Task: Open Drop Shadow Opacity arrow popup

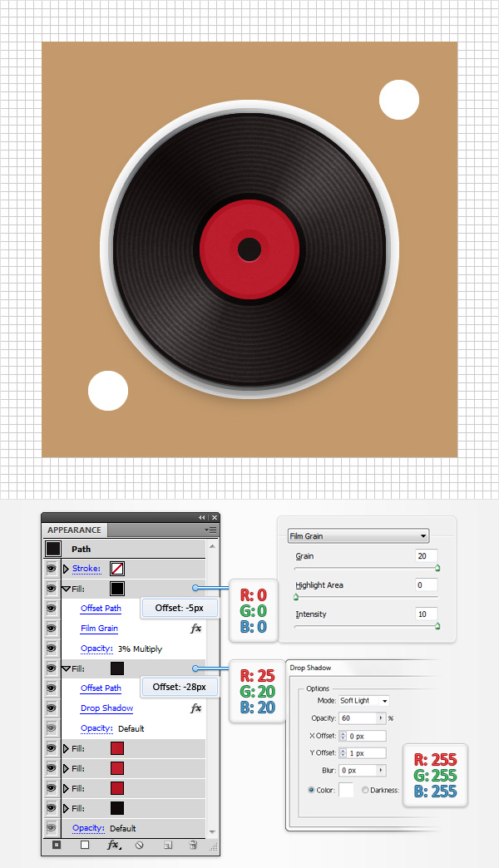Action: click(x=381, y=718)
